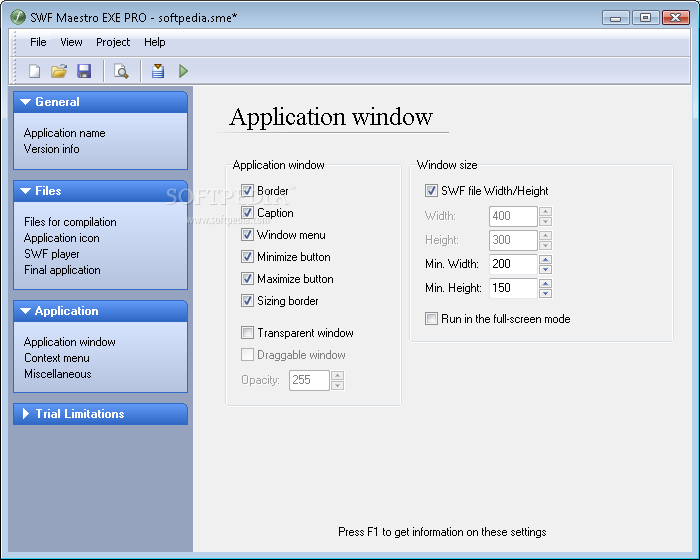The width and height of the screenshot is (700, 560).
Task: Open Context menu settings
Action: point(57,358)
